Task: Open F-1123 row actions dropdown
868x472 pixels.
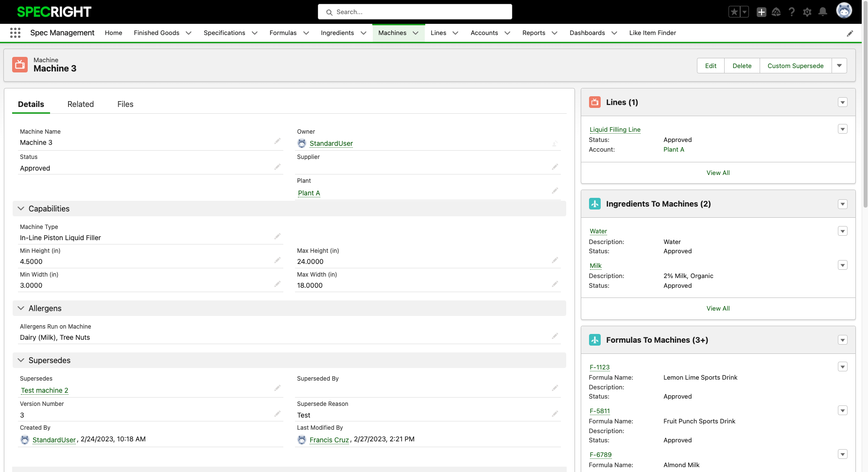Action: click(843, 367)
